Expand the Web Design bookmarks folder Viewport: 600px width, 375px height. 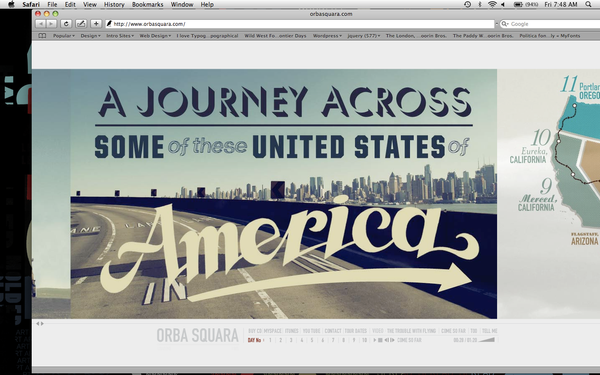[x=155, y=36]
